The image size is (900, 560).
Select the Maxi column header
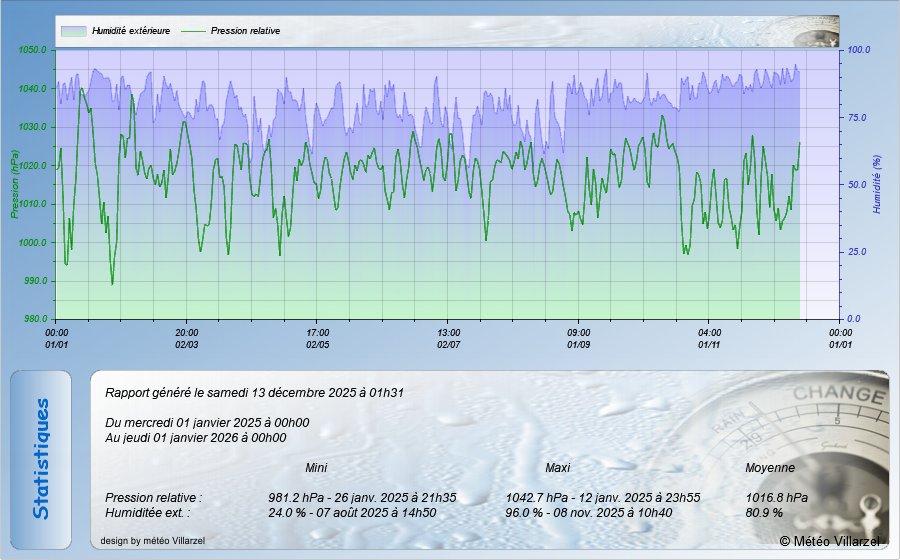point(557,467)
